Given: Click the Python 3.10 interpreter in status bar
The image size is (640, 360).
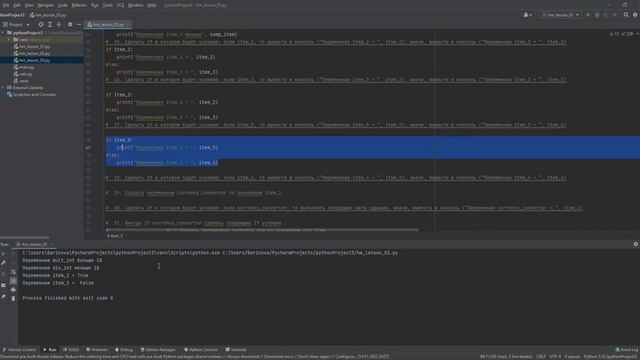Looking at the screenshot, I should [610, 356].
